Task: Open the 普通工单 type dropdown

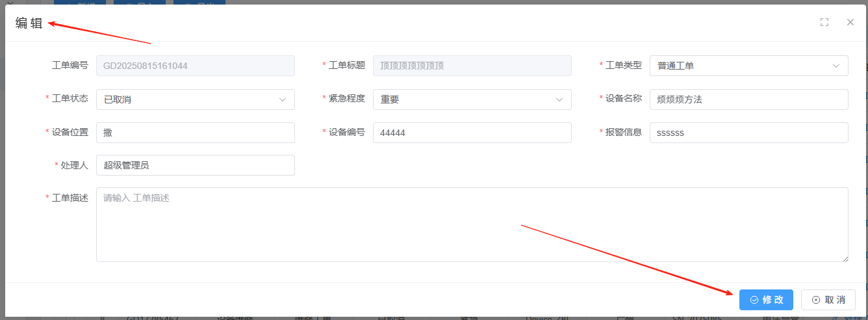Action: (x=741, y=66)
